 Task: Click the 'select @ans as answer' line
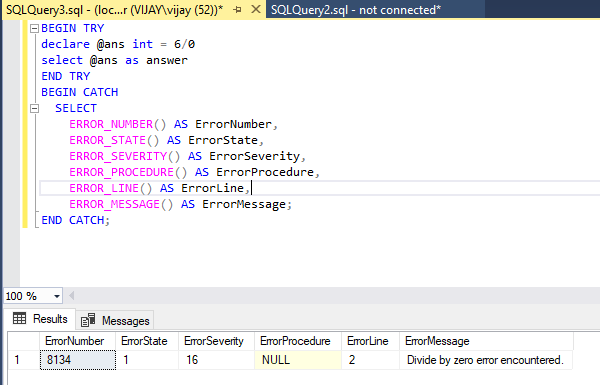[114, 60]
